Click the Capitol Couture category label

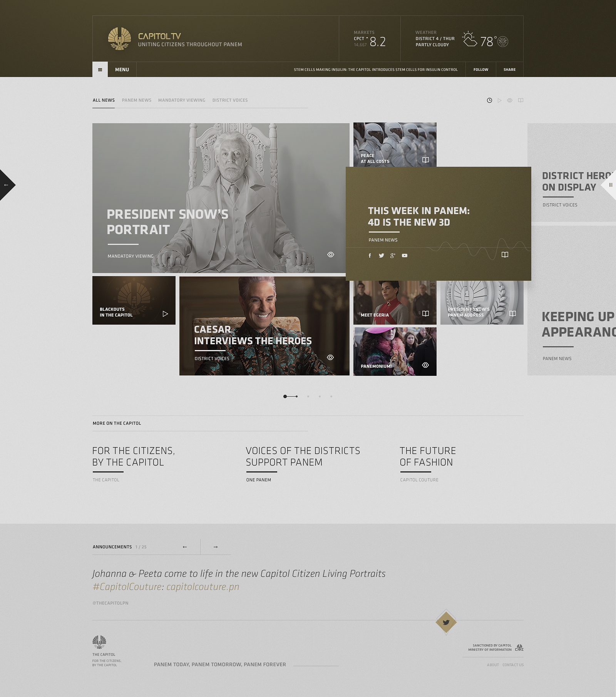419,480
